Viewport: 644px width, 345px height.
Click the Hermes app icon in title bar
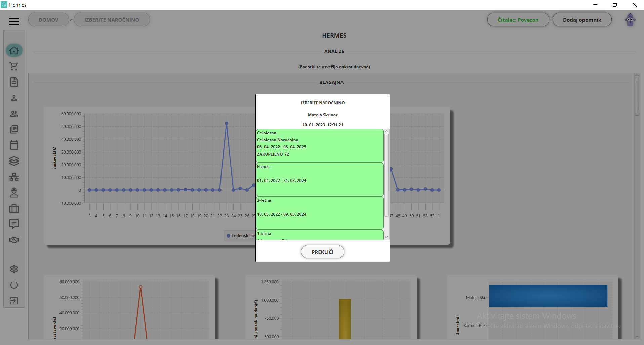(4, 5)
